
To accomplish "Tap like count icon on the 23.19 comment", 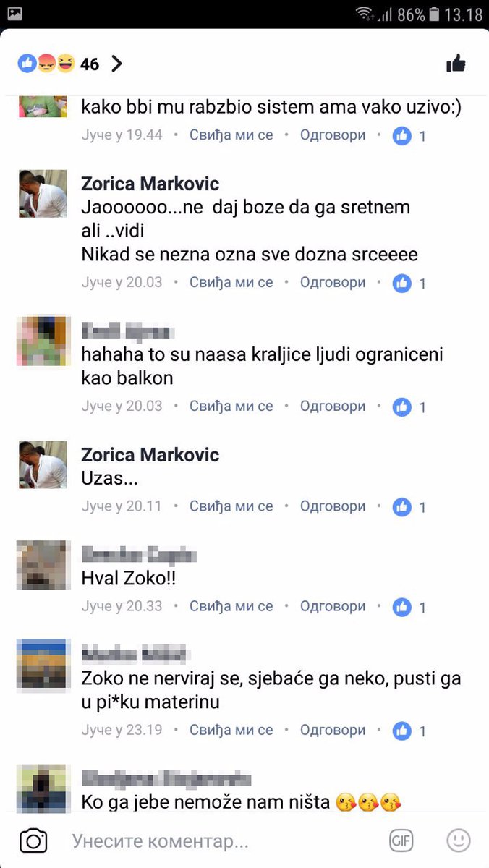I will (x=402, y=731).
